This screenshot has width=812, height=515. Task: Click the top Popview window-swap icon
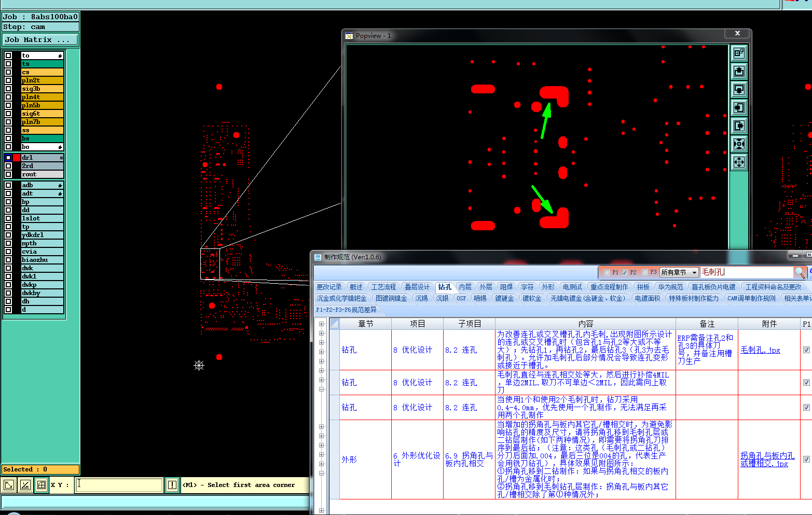tap(739, 53)
